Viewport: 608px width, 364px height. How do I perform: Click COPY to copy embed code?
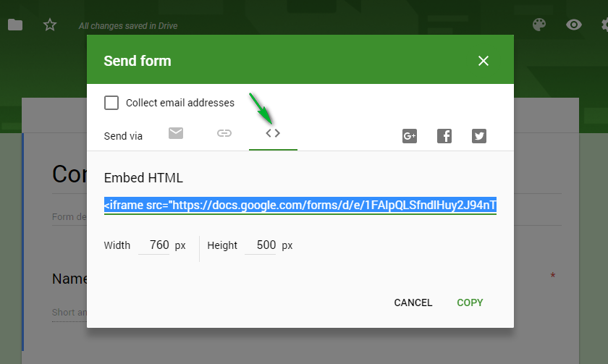[x=470, y=302]
